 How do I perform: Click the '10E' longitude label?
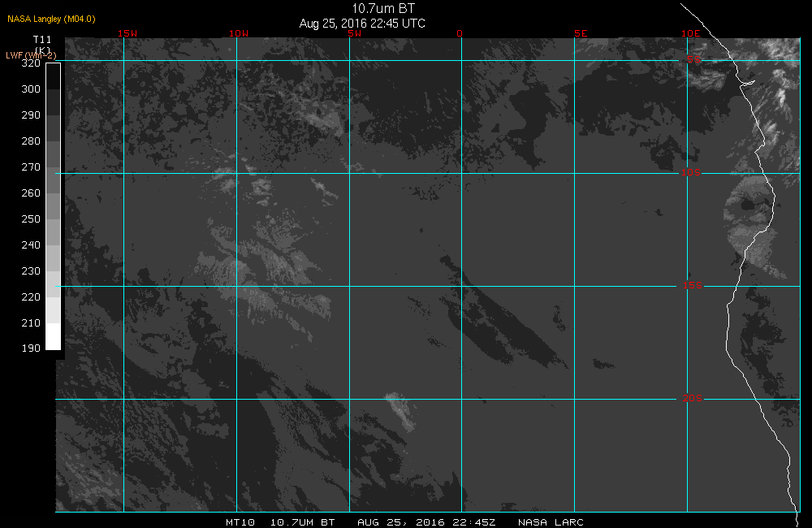691,33
